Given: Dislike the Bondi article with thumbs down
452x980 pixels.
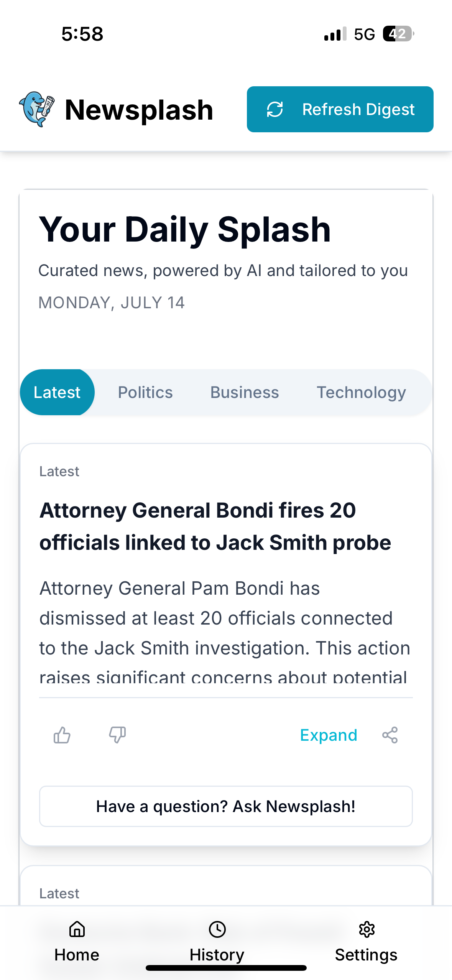Looking at the screenshot, I should tap(117, 735).
